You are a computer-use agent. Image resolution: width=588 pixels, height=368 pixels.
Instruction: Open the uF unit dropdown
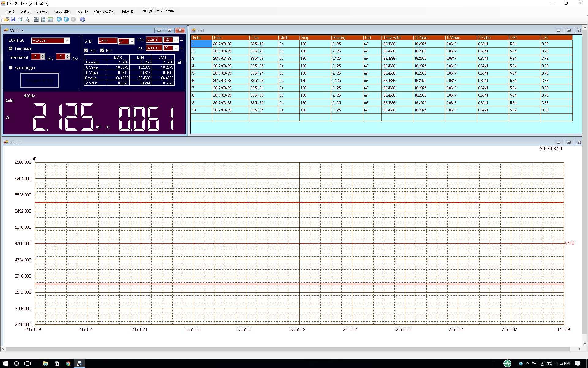pos(132,41)
